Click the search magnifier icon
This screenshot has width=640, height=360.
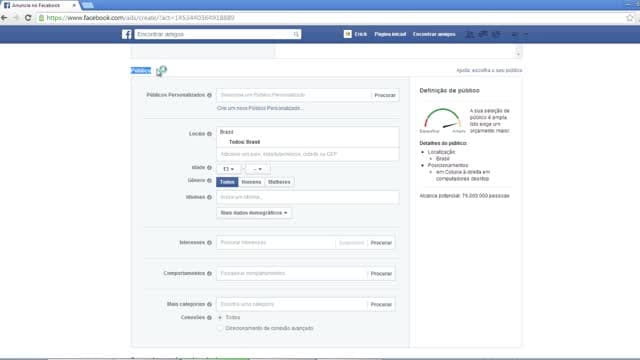(296, 34)
